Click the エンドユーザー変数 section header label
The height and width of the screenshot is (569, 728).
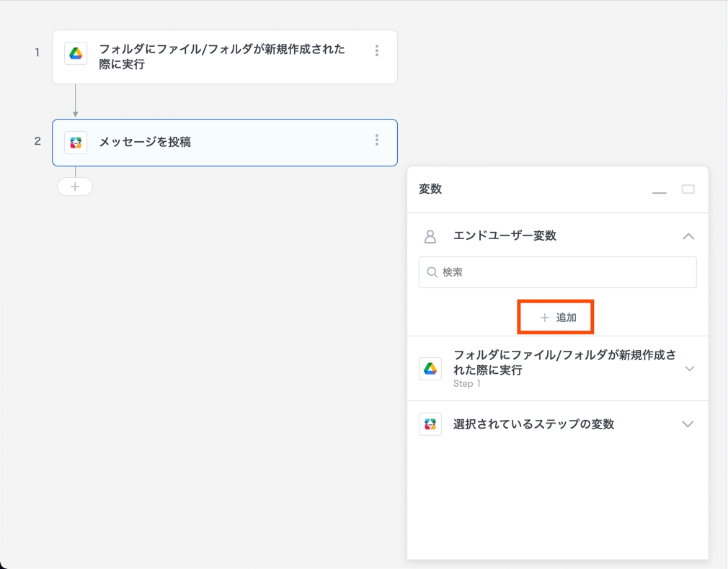(505, 236)
